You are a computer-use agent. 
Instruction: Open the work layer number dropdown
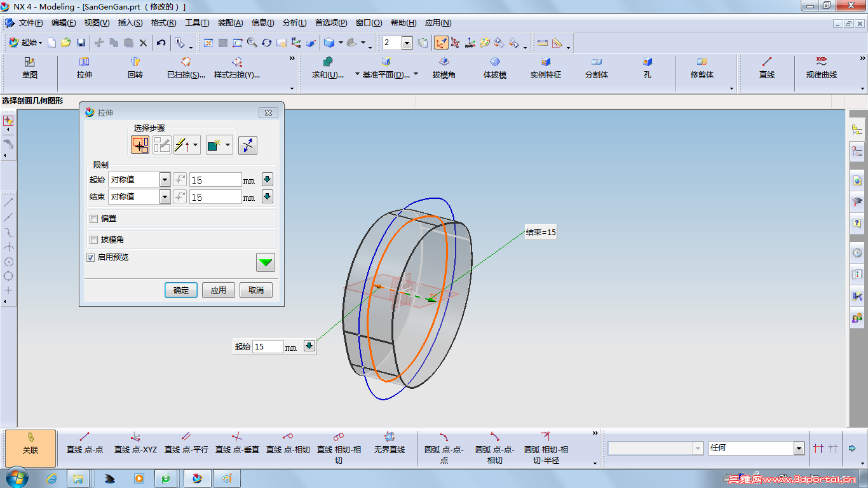pos(407,43)
